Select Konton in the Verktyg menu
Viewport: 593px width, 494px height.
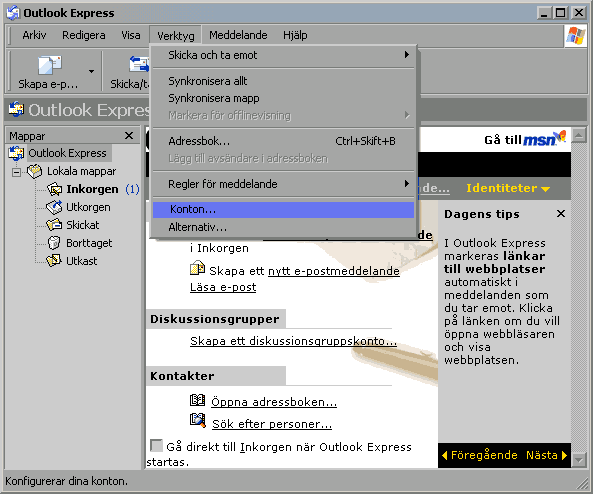coord(283,210)
